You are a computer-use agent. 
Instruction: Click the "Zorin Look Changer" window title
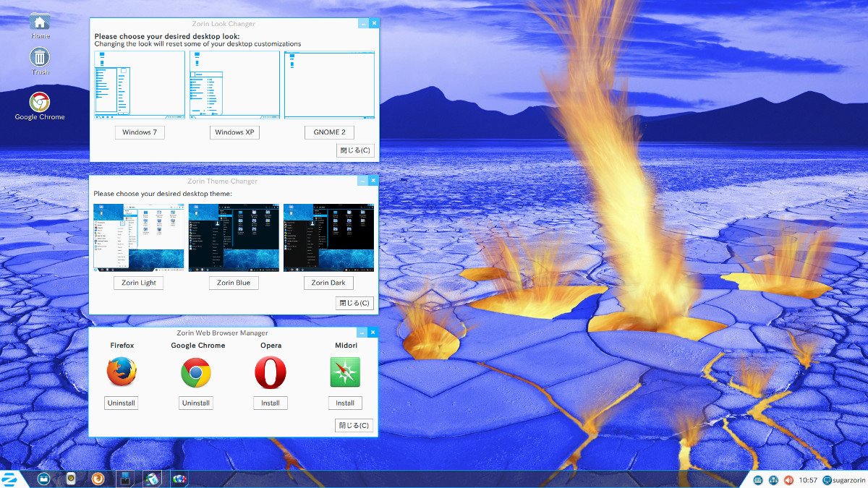[x=224, y=24]
